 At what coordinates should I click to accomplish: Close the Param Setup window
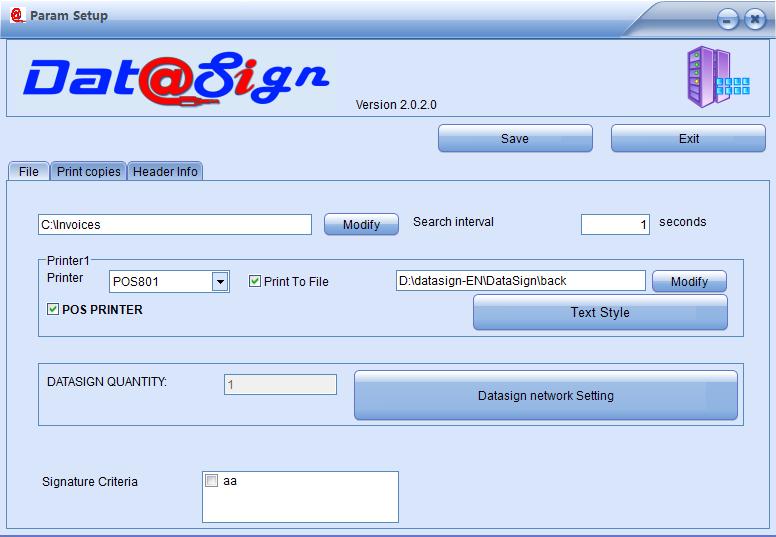[x=755, y=20]
